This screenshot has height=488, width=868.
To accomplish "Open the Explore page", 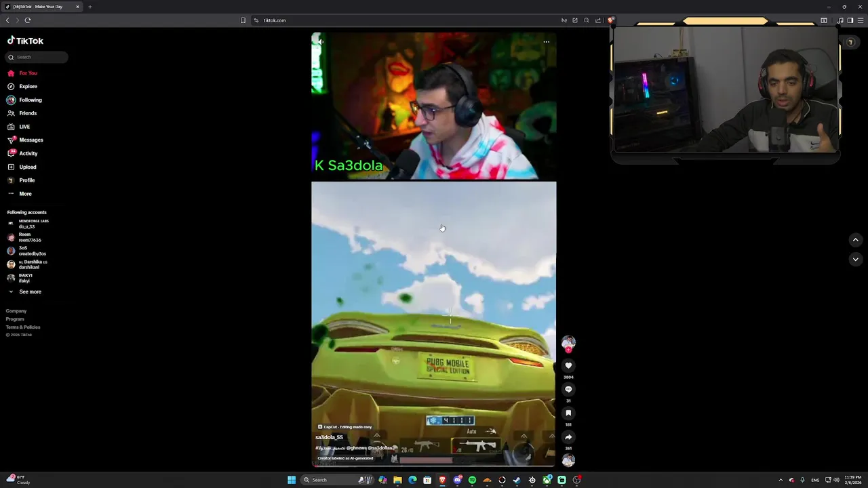I will [22, 87].
